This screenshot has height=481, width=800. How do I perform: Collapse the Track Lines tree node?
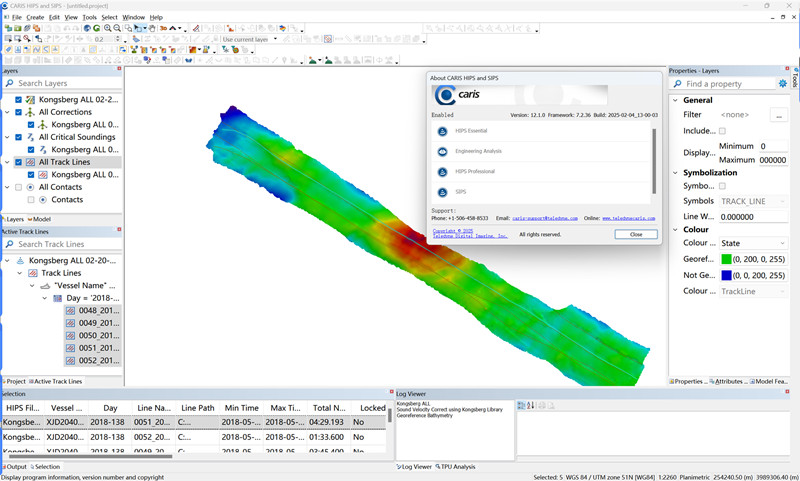[x=20, y=273]
